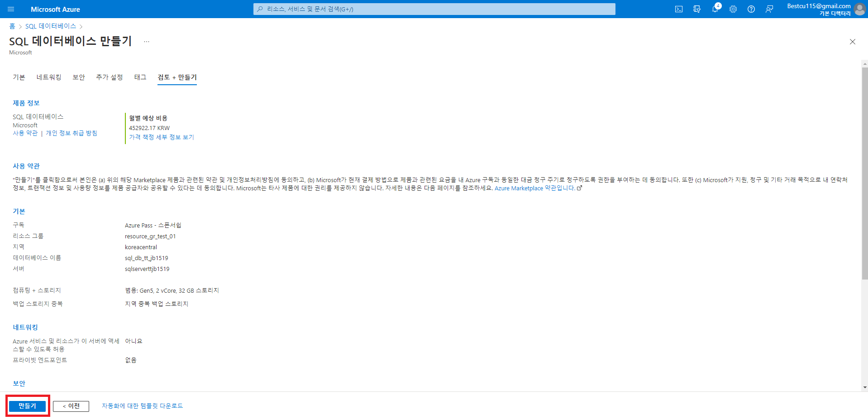Viewport: 868px width, 420px height.
Task: Open the automation template download link
Action: (x=142, y=406)
